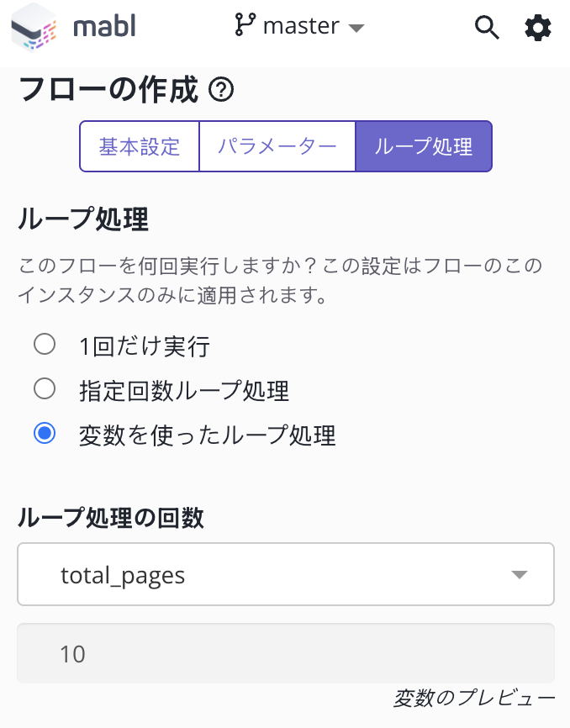
Task: Select the 変数を使ったループ処理 radio button
Action: (44, 434)
